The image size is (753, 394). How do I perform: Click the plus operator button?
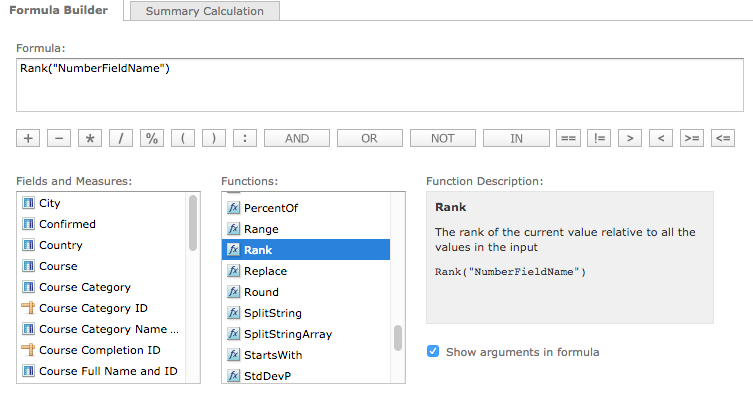[x=28, y=138]
